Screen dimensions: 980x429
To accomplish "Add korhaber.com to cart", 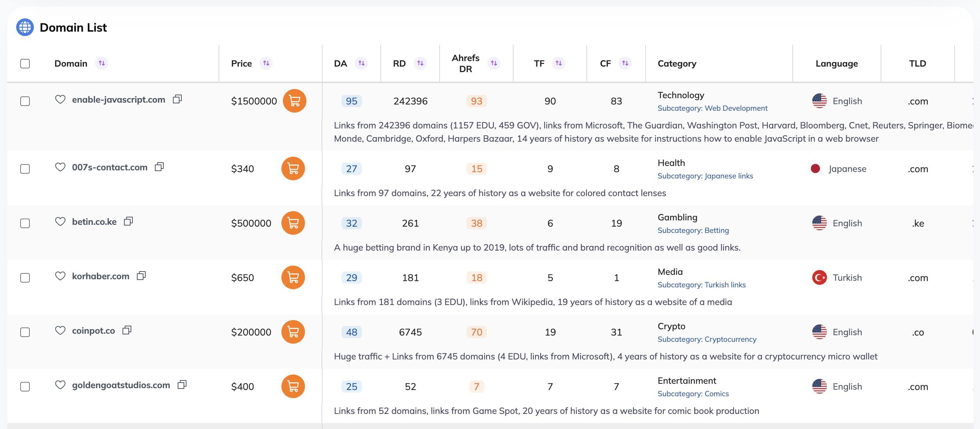I will point(293,277).
